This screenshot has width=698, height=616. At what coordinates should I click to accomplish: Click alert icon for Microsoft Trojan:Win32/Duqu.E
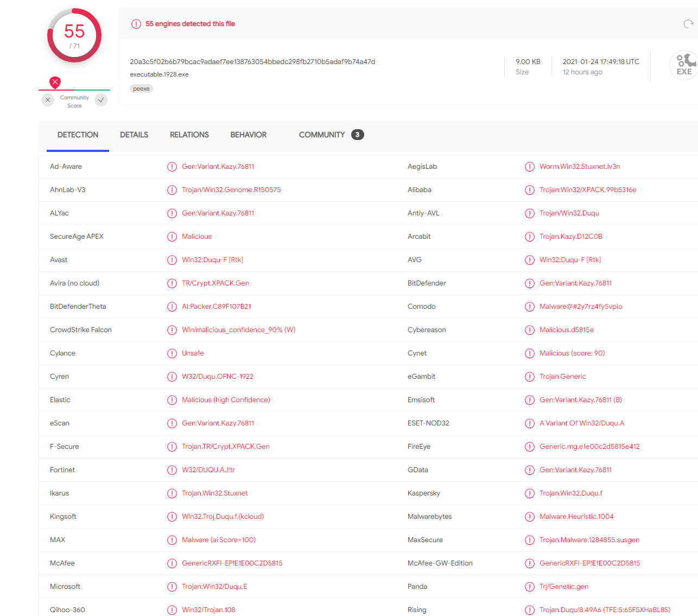pyautogui.click(x=172, y=587)
